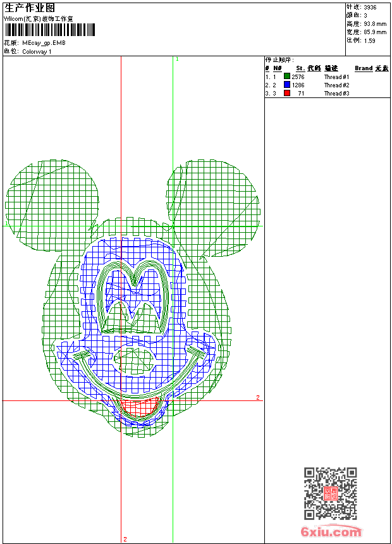Click the height value 93.8 mm
392x544 pixels.
click(x=375, y=24)
